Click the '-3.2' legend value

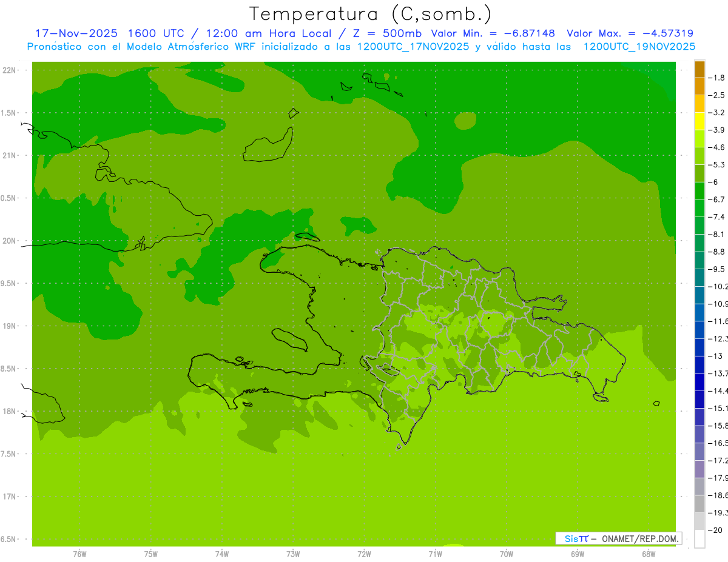point(717,113)
